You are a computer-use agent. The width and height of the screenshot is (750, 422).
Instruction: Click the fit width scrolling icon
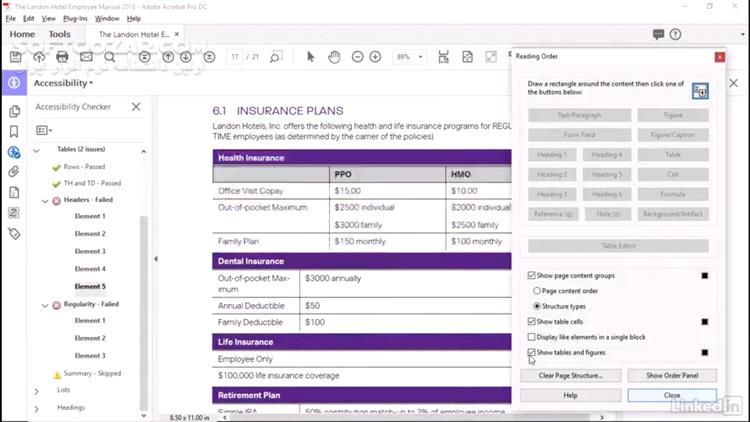(x=443, y=57)
